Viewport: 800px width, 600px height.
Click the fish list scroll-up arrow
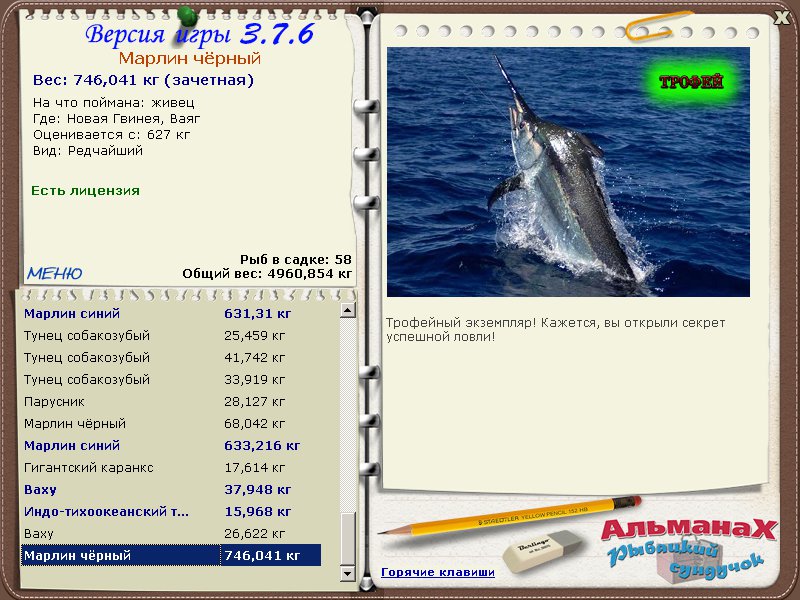tap(347, 310)
